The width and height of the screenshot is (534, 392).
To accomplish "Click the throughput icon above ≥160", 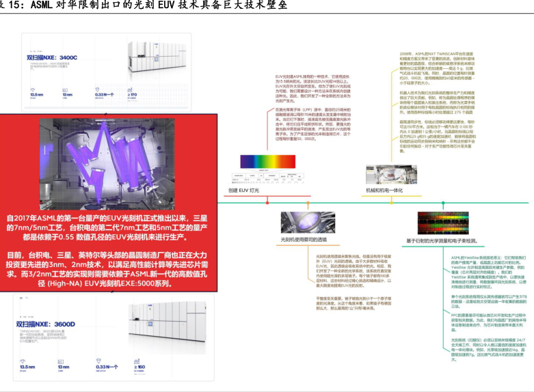I will coord(137,361).
